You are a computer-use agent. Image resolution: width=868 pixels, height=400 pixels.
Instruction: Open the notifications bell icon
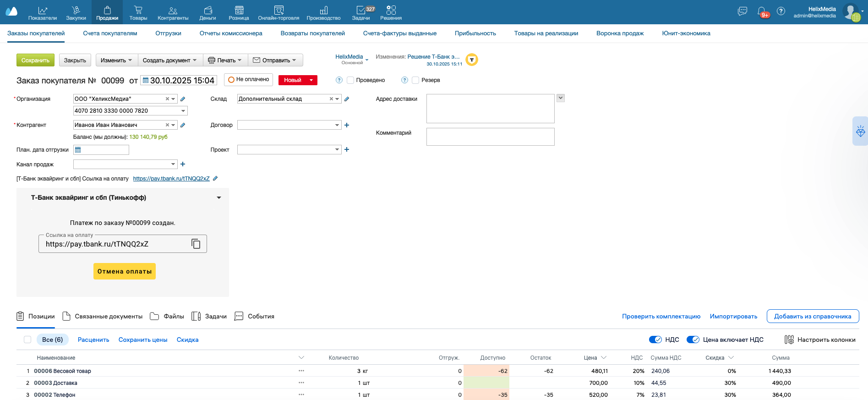click(761, 11)
